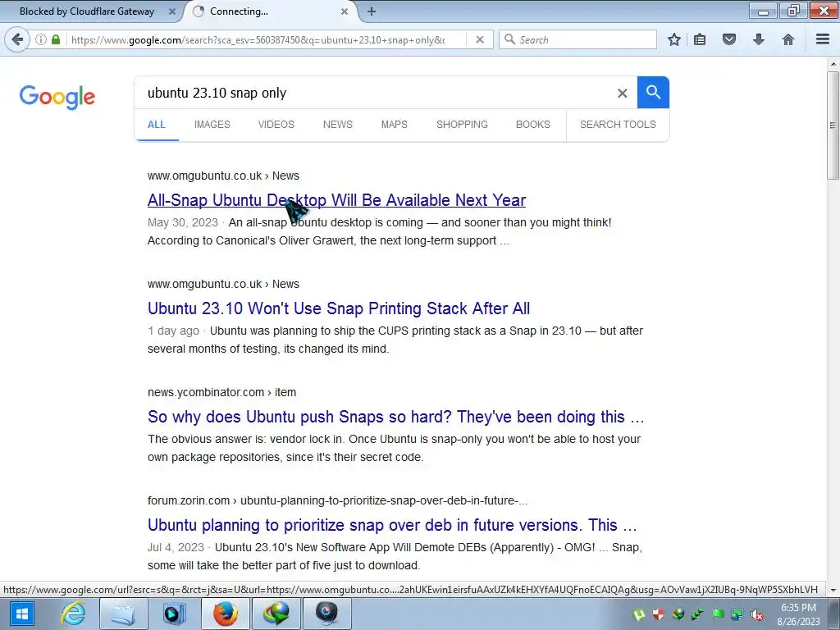Open a new tab with the plus button
The image size is (840, 630).
tap(372, 11)
